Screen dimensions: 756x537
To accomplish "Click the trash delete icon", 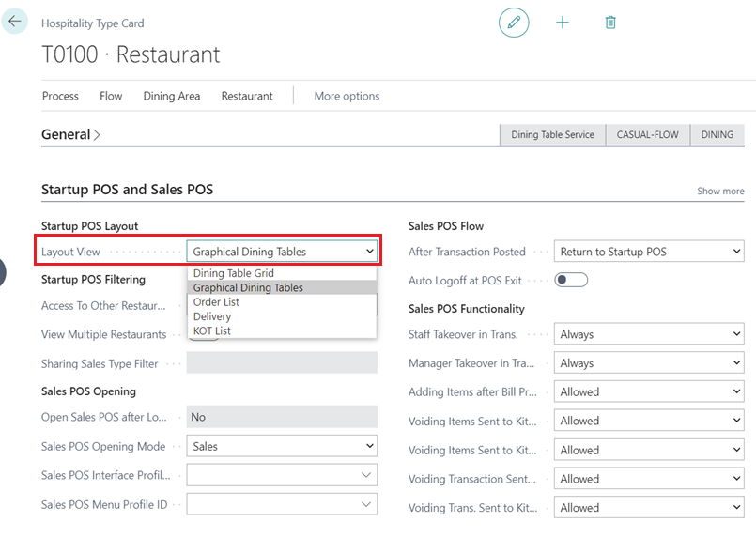I will [x=610, y=23].
